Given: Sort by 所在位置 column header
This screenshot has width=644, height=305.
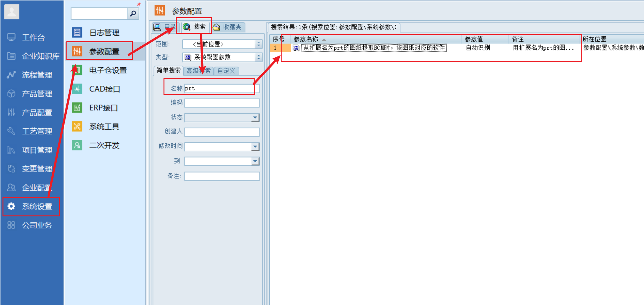Looking at the screenshot, I should [612, 39].
